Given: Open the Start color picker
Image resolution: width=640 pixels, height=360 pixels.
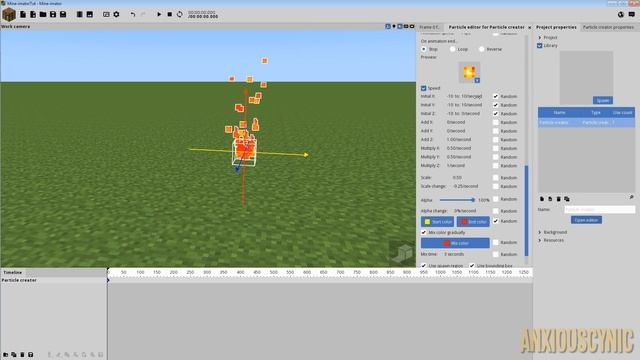Looking at the screenshot, I should (x=437, y=222).
